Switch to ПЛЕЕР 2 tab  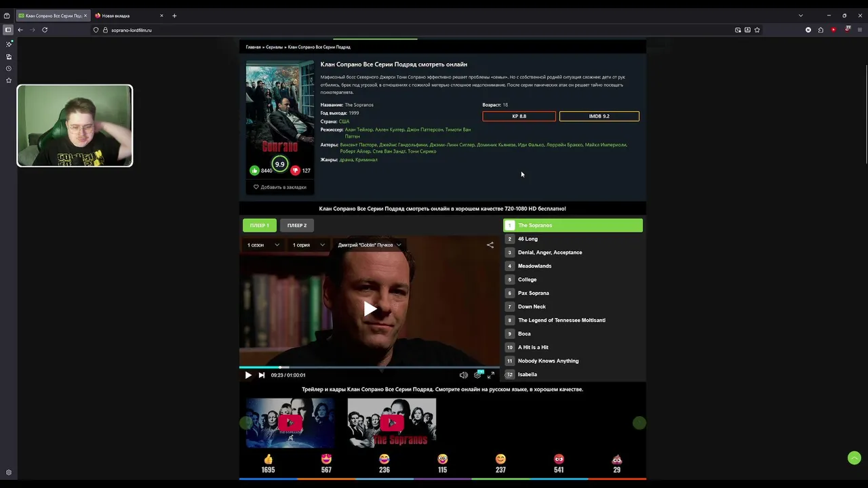pyautogui.click(x=297, y=225)
